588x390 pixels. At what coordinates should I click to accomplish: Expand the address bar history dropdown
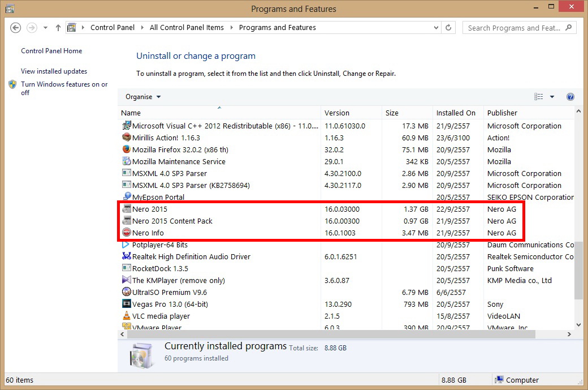click(436, 27)
